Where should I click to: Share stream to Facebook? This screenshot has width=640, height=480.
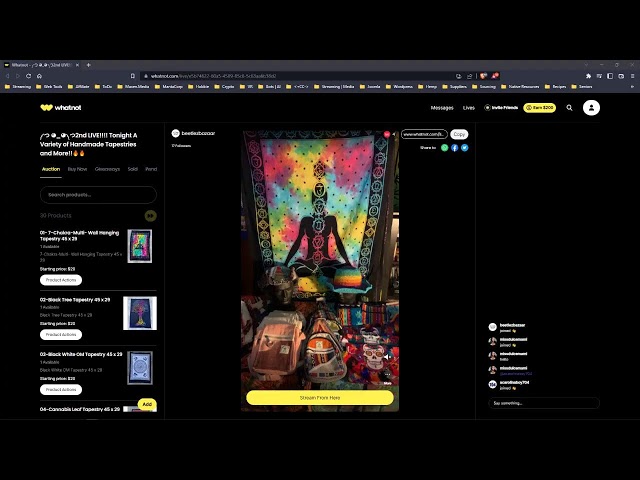pyautogui.click(x=455, y=148)
